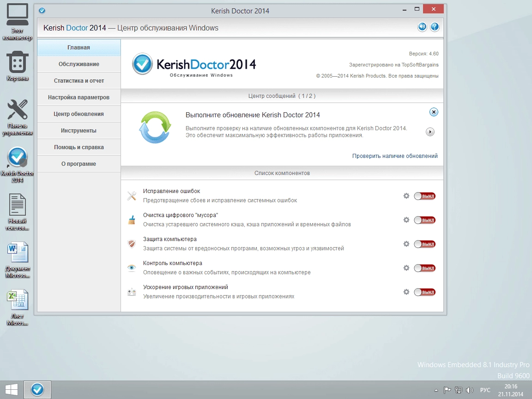Click Зарегистрировано на TopSoftBargains text
Viewport: 532px width, 399px height.
point(393,65)
